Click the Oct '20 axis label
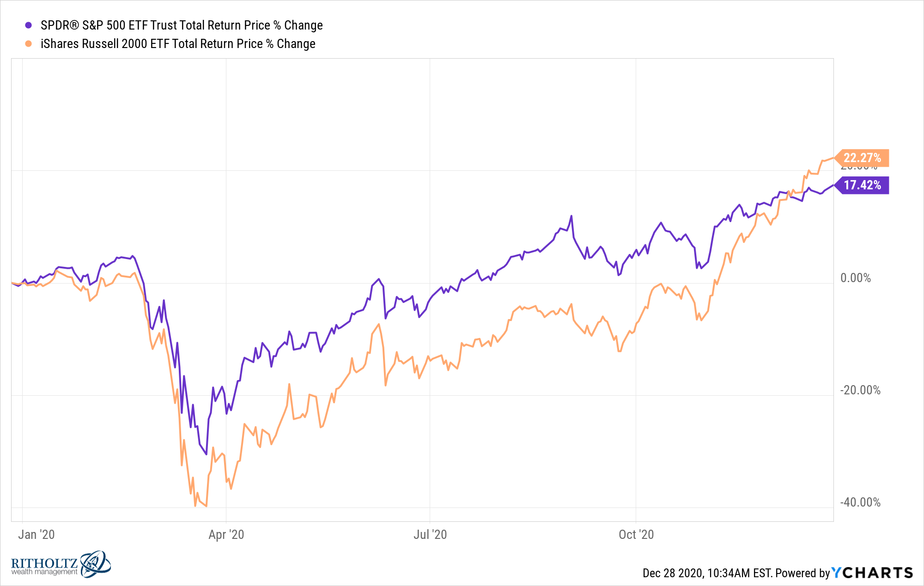924x586 pixels. coord(636,534)
